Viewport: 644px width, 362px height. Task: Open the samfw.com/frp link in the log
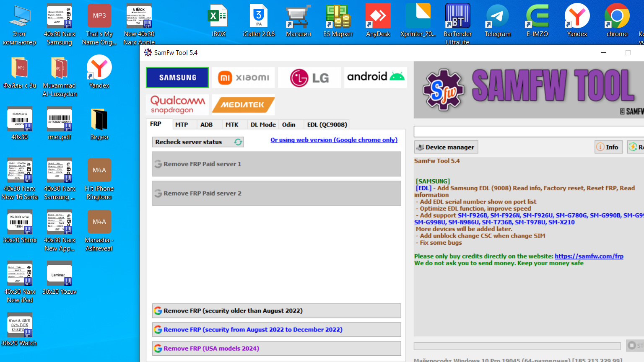pyautogui.click(x=589, y=256)
